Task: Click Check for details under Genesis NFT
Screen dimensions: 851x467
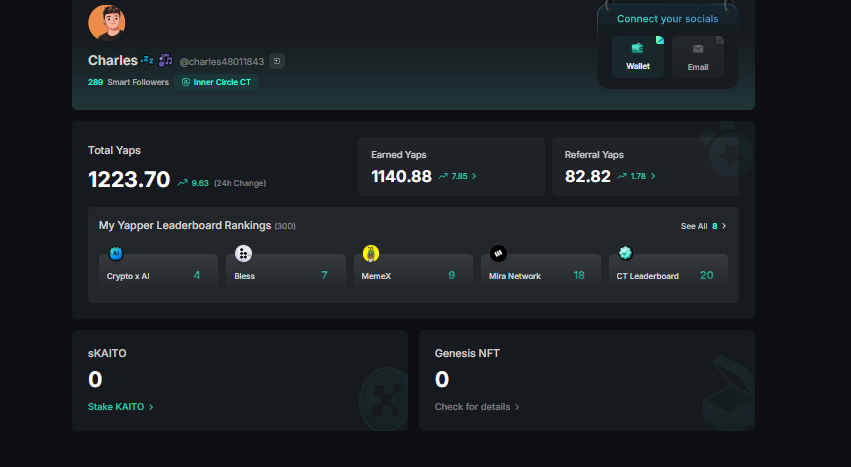Action: (472, 407)
